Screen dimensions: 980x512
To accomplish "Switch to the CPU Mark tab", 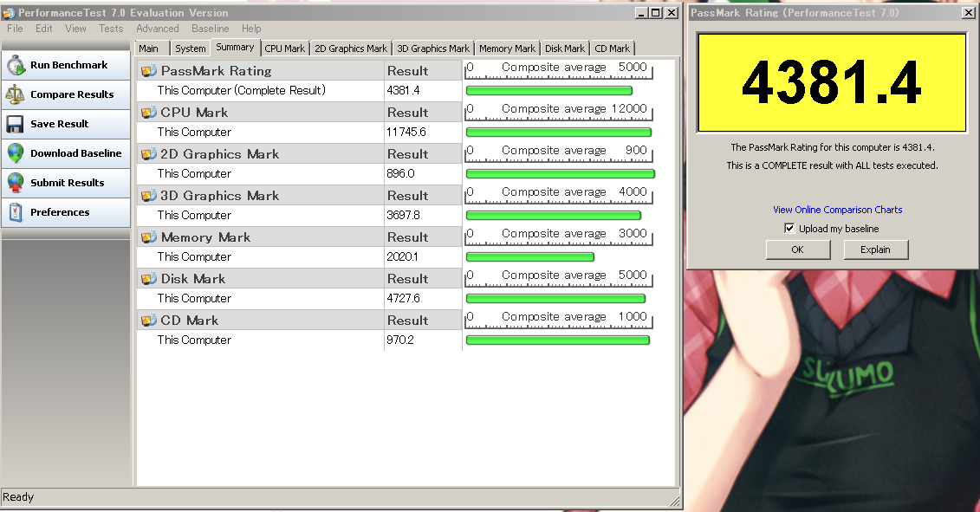I will [285, 49].
